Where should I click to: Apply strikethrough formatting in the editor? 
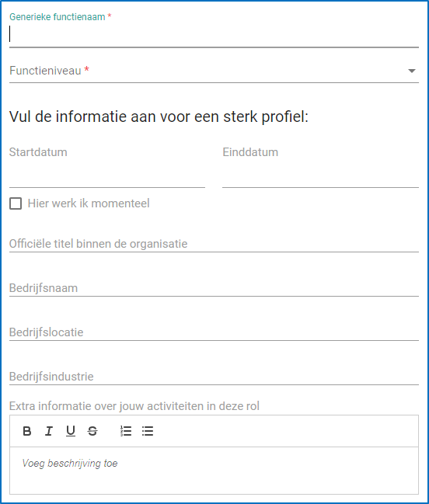92,431
